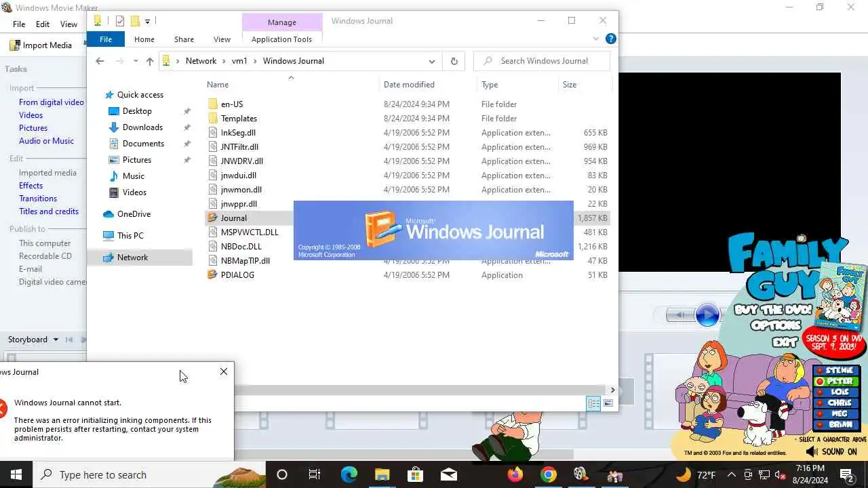Switch to the Home ribbon tab
Screen dimensions: 868x488
[x=144, y=39]
